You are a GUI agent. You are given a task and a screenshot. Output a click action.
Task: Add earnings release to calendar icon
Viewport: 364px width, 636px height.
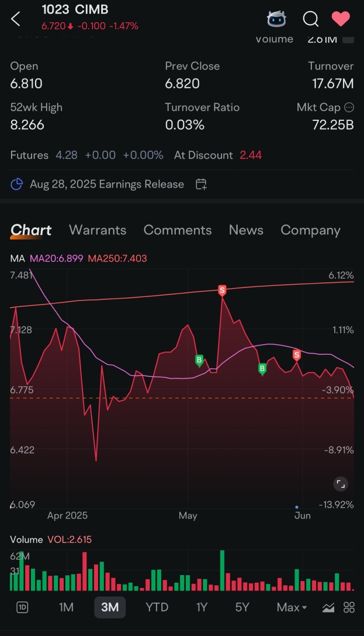202,184
